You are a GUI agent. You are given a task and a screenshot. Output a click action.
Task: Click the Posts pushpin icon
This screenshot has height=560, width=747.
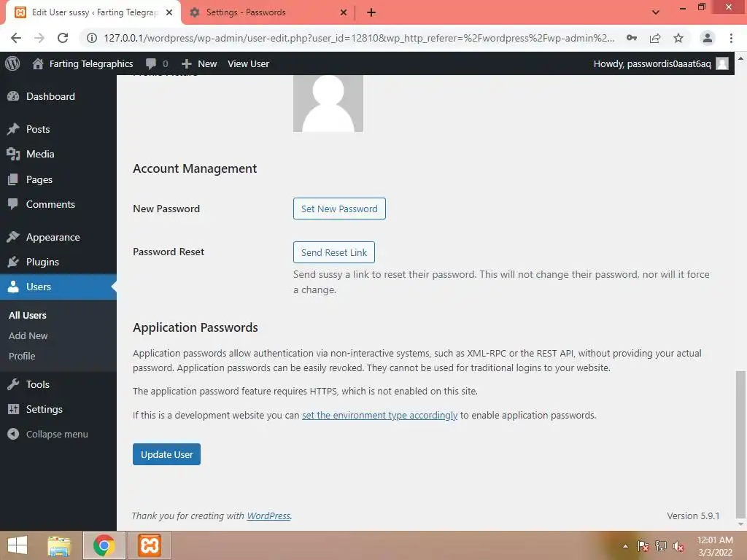13,129
